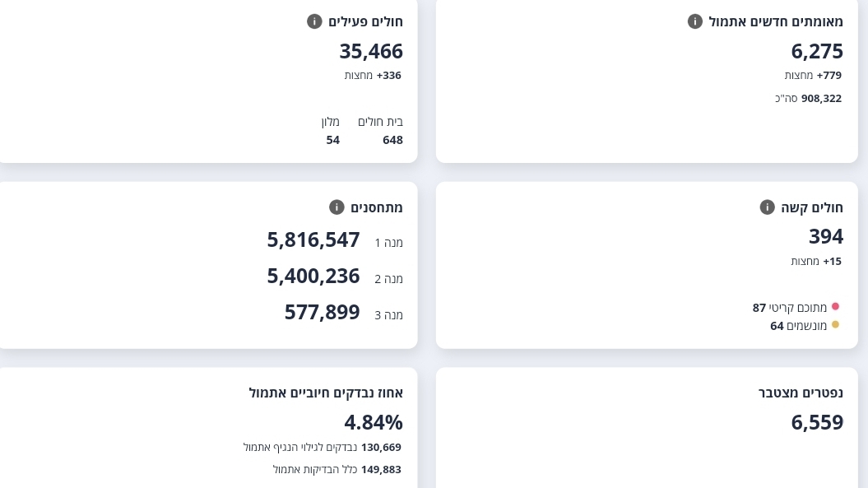Viewport: 868px width, 488px height.
Task: Click info icon next to חולים פעילים
Action: tap(314, 21)
